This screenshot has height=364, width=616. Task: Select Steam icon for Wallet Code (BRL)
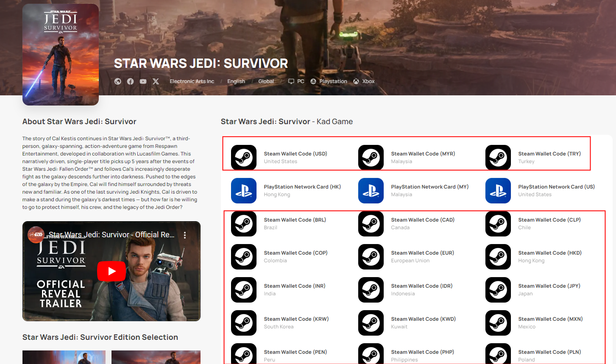244,224
